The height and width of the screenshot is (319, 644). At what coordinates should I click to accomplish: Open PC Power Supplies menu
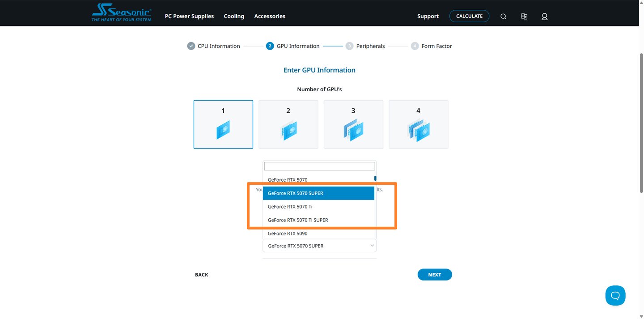(189, 17)
